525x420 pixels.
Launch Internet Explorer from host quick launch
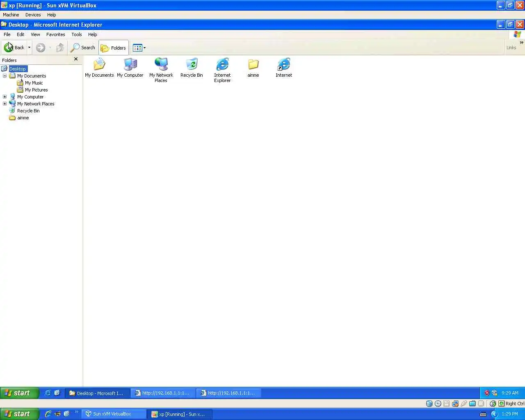(48, 414)
